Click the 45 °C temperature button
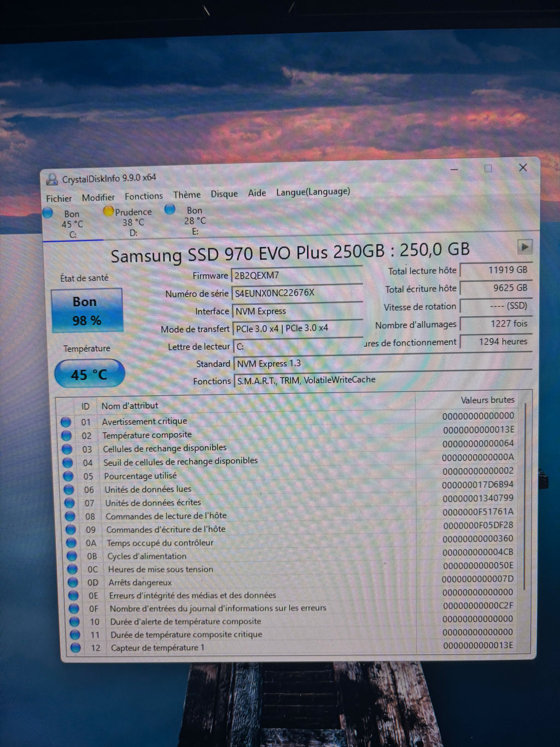 click(x=90, y=374)
